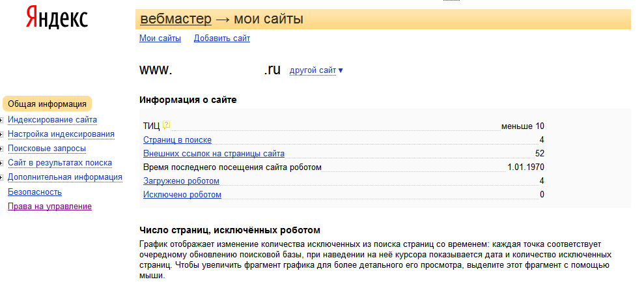
Task: Click the Исключено роботом value 0
Action: coord(542,194)
